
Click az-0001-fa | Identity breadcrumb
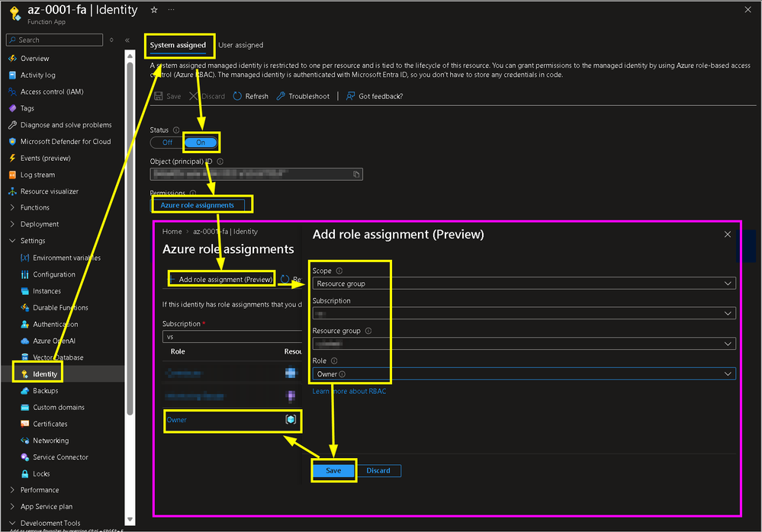coord(226,232)
